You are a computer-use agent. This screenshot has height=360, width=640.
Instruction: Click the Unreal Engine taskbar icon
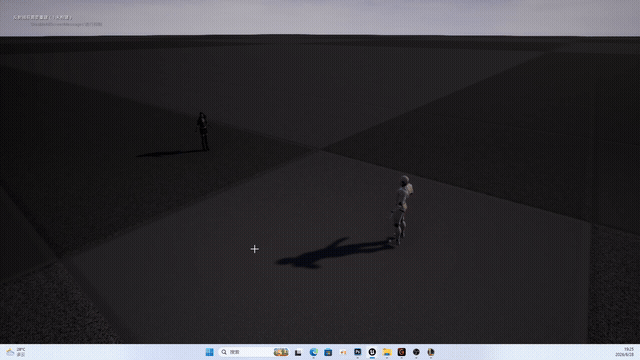click(372, 352)
